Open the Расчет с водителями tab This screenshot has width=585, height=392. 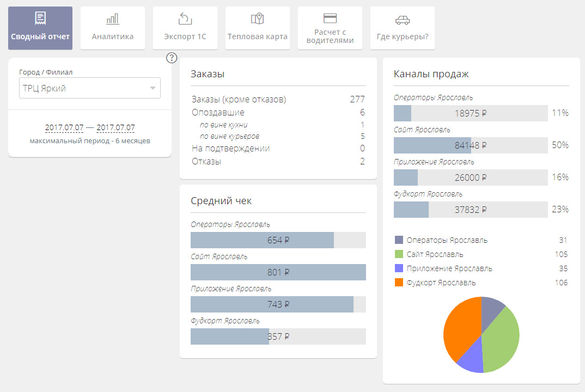[x=330, y=28]
